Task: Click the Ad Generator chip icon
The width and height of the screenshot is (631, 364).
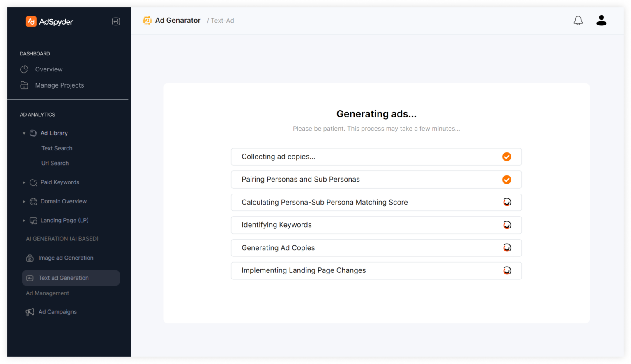Action: tap(147, 21)
